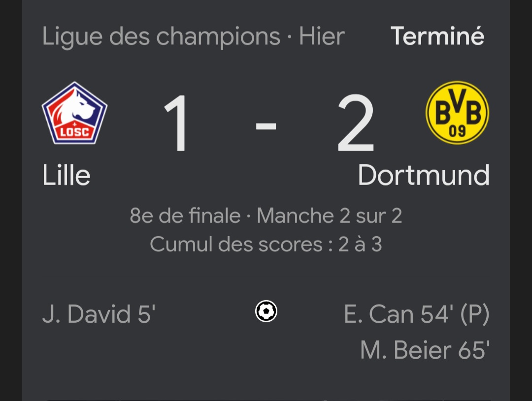Select goal scorer M. Beier 65'

point(425,350)
